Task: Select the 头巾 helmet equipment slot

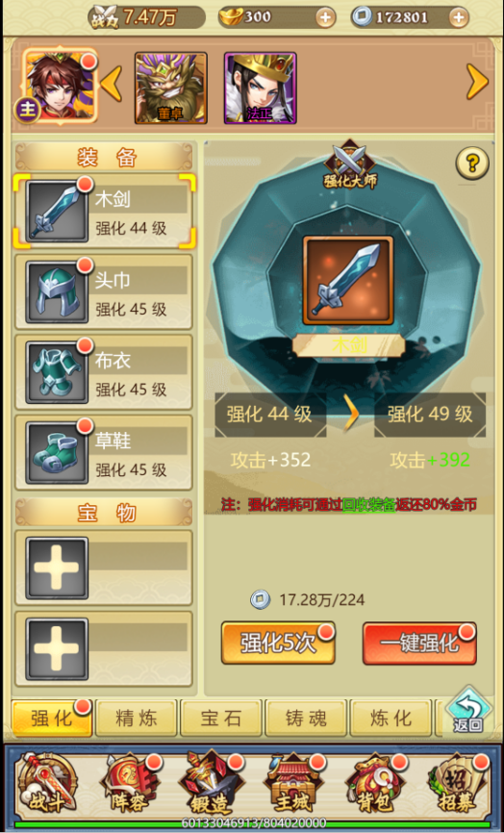Action: pos(104,292)
